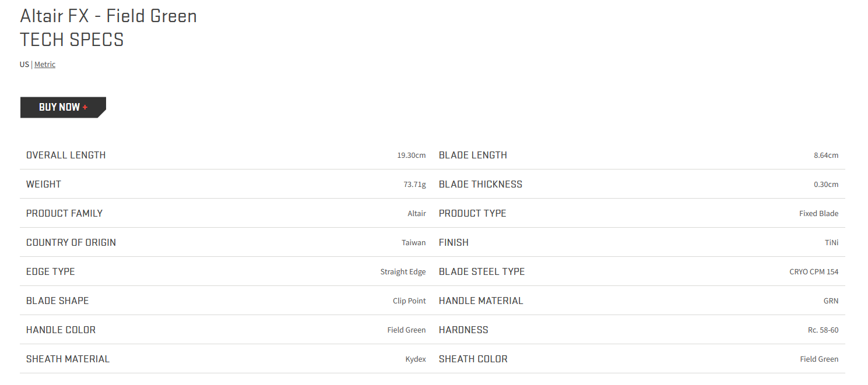
Task: Switch units to US
Action: coord(24,65)
